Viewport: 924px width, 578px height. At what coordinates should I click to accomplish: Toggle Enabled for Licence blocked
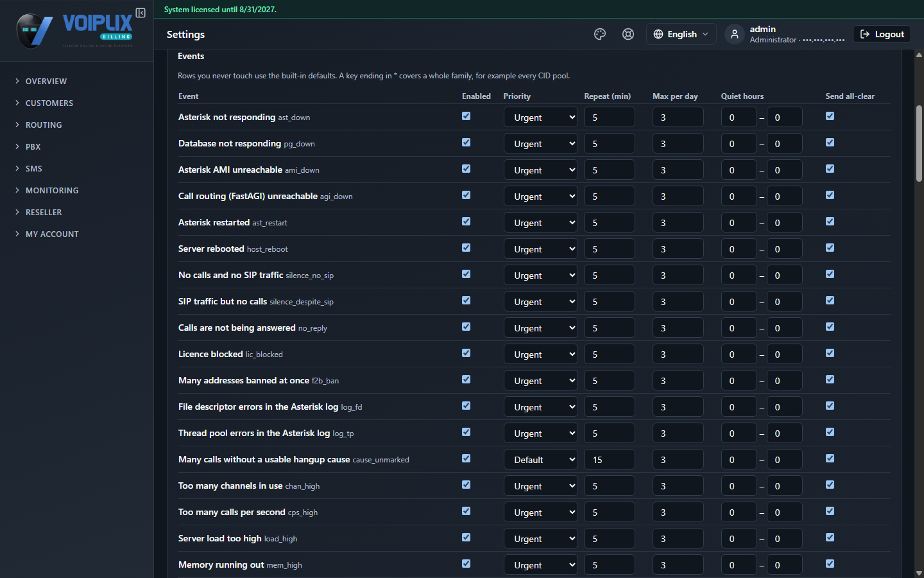tap(466, 353)
